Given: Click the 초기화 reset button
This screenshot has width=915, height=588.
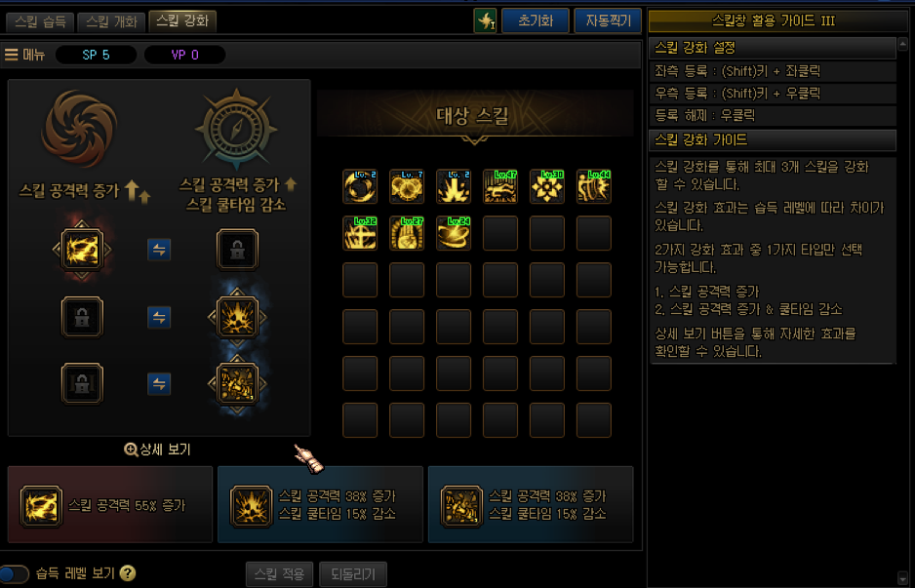Looking at the screenshot, I should click(536, 21).
